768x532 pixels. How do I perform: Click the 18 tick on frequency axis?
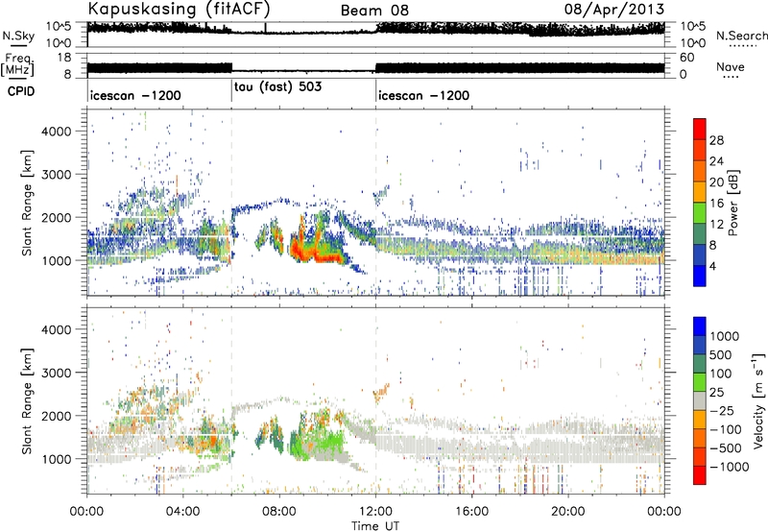(x=64, y=58)
